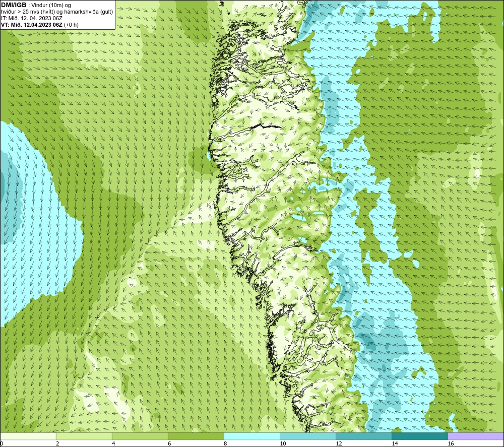Click the purple above-16 m/s legend swatch
The height and width of the screenshot is (447, 504).
(x=476, y=436)
